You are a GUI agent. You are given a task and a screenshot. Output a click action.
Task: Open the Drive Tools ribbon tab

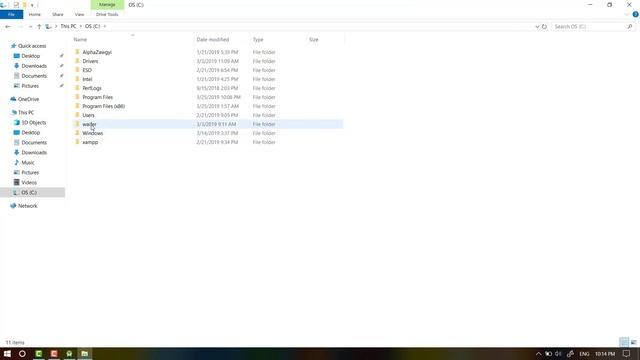click(x=107, y=14)
